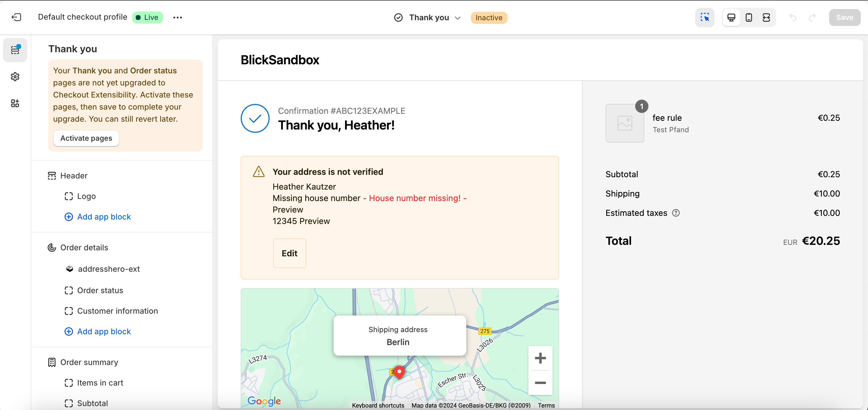Zoom out on the map
The image size is (868, 410).
point(540,383)
